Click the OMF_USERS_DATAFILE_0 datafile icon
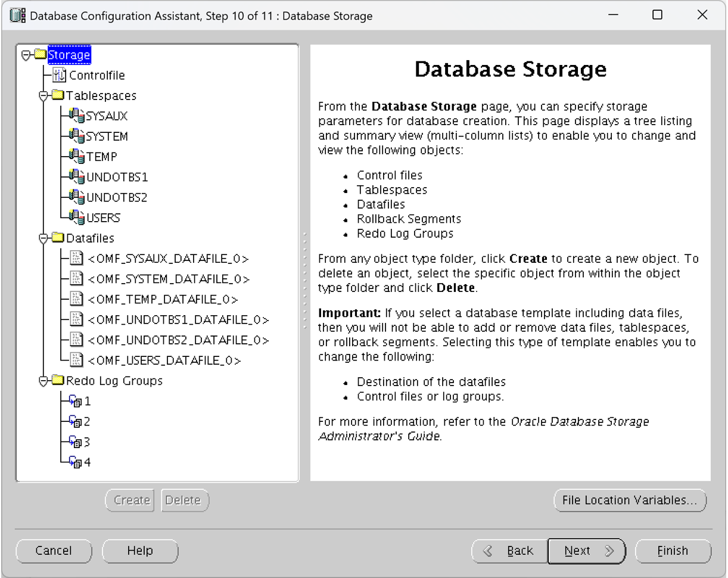The image size is (728, 578). [76, 360]
